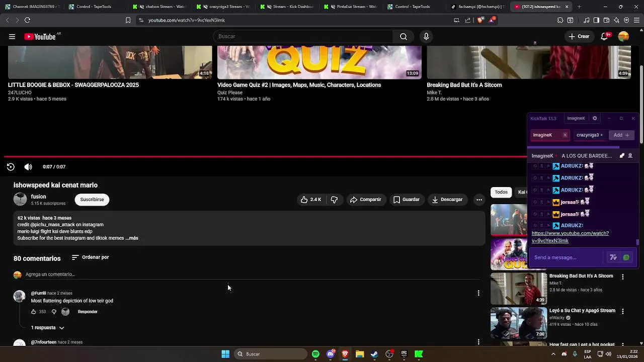Open Steam from the taskbar
The height and width of the screenshot is (362, 644).
point(374,354)
